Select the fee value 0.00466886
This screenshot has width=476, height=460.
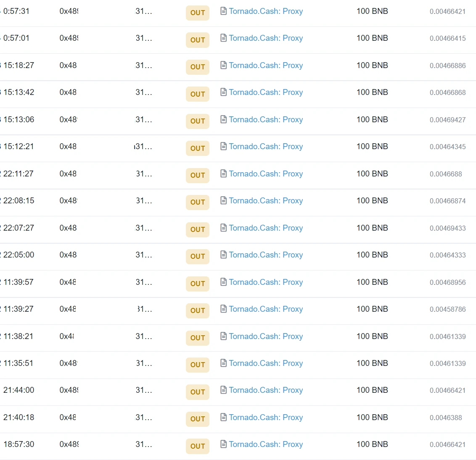(x=447, y=66)
